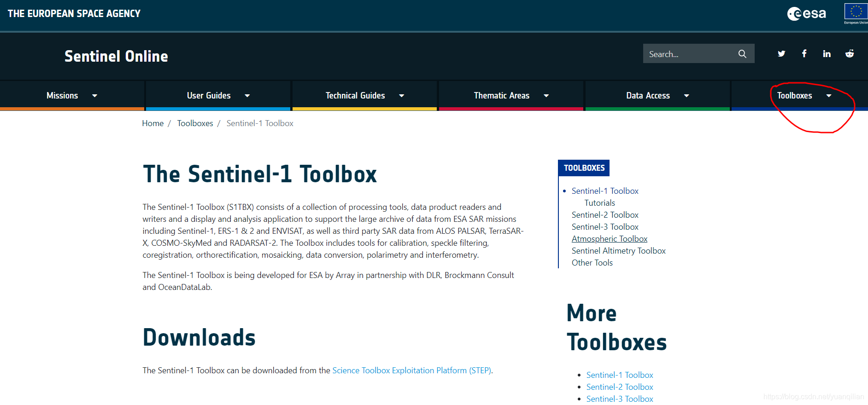Open Science Toolbox Exploitation Platform (STEP) link

pyautogui.click(x=412, y=370)
